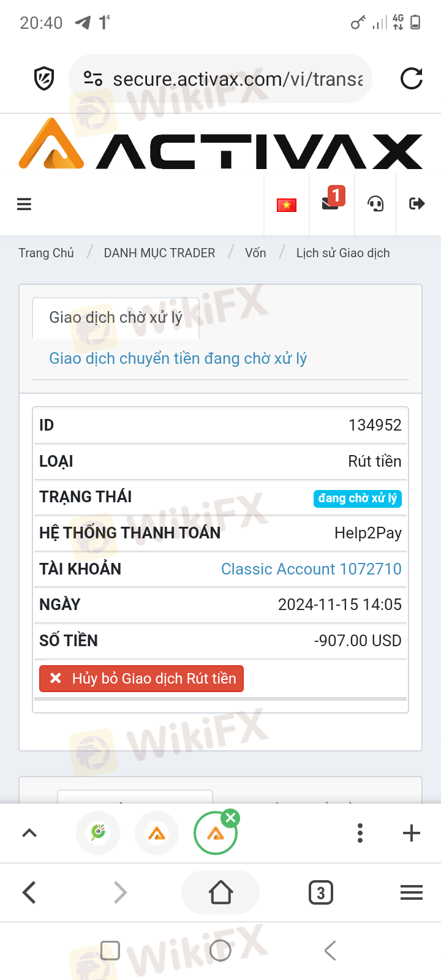The image size is (441, 980).
Task: Tap the browser shield security icon
Action: [44, 78]
